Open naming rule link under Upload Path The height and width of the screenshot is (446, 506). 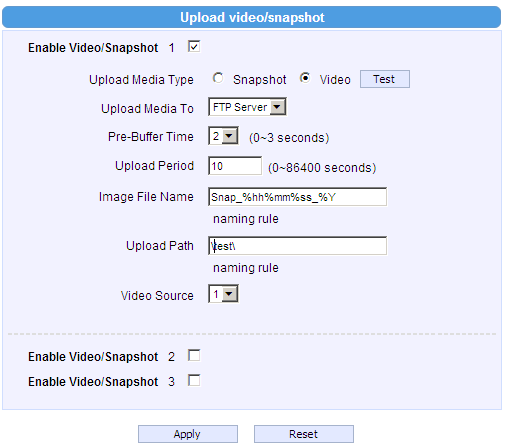click(x=246, y=268)
